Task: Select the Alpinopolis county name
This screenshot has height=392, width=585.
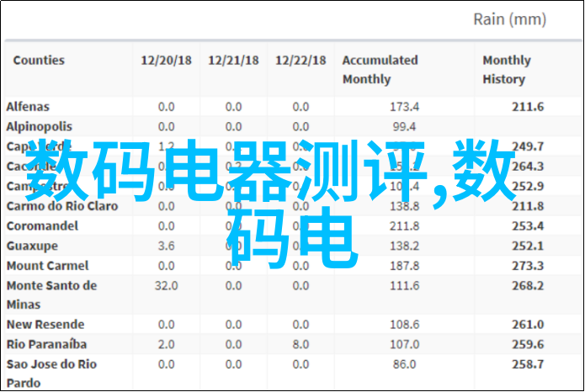Action: tap(39, 126)
